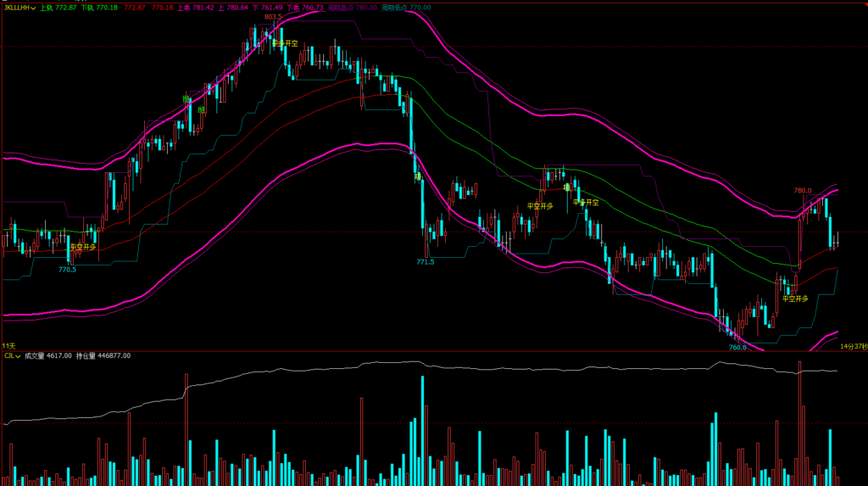
Task: Open the JKLLLHH indicator dropdown
Action: [x=19, y=7]
